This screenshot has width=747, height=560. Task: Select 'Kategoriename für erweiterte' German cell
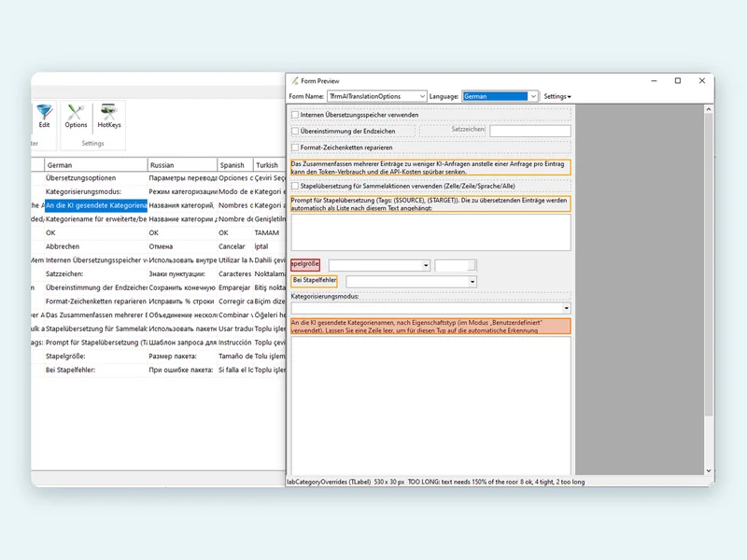pyautogui.click(x=96, y=219)
